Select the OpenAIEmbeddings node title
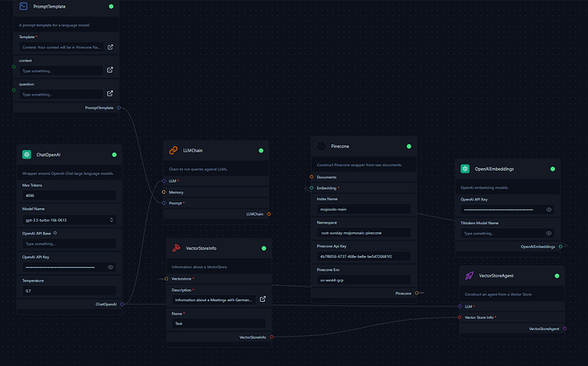The image size is (588, 366). coord(494,169)
